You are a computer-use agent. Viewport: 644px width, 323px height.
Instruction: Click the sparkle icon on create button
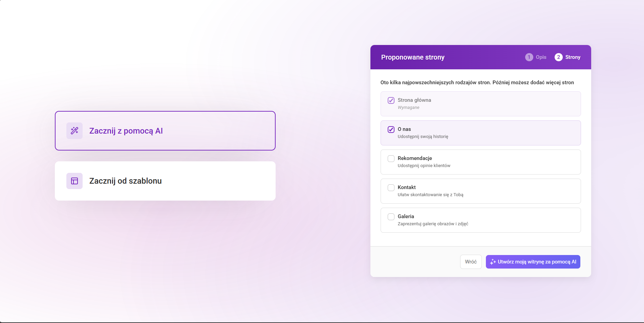point(493,262)
